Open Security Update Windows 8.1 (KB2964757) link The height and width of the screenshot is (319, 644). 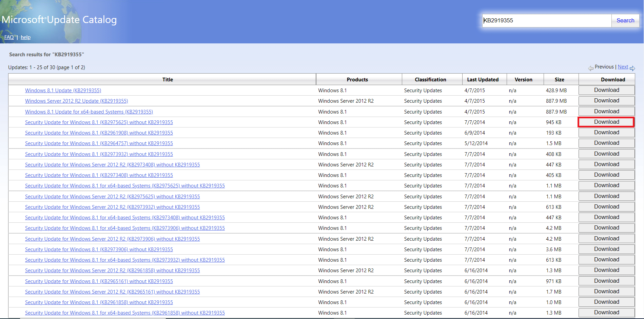[99, 143]
